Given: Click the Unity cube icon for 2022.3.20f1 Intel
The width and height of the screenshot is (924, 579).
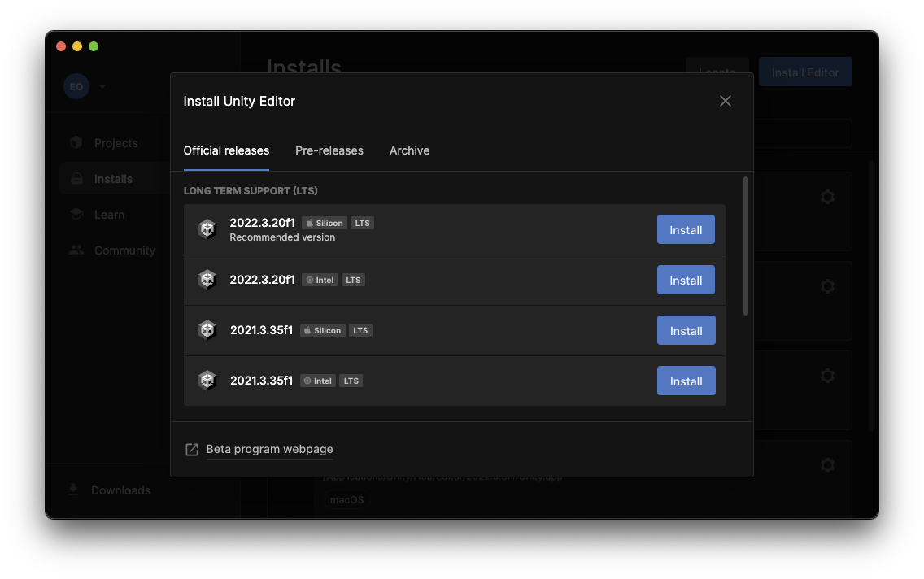Looking at the screenshot, I should tap(207, 280).
